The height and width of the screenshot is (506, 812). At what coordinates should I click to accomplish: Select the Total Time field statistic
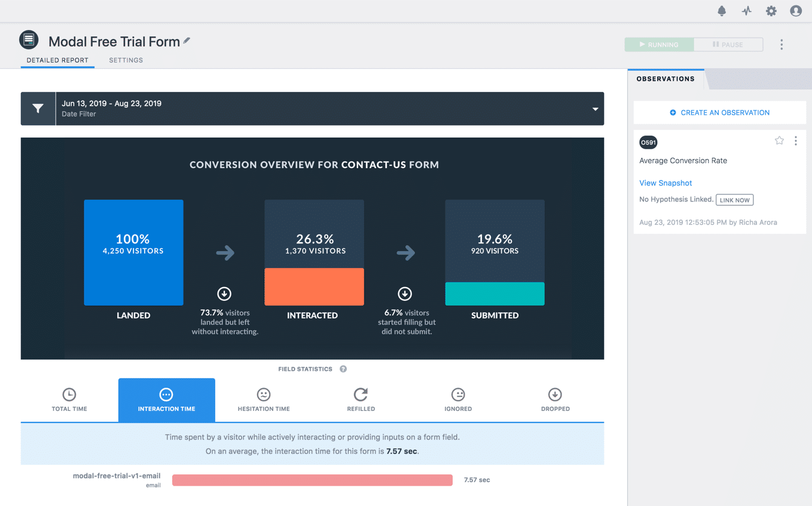69,400
